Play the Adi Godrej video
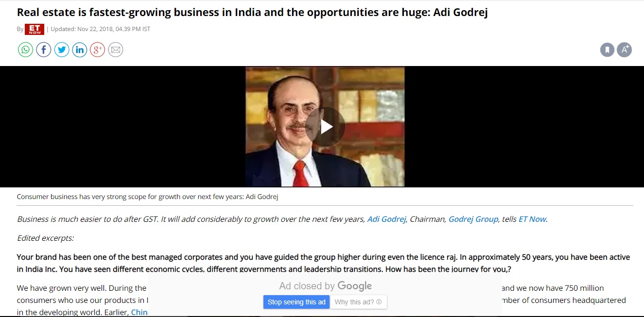 (x=326, y=127)
